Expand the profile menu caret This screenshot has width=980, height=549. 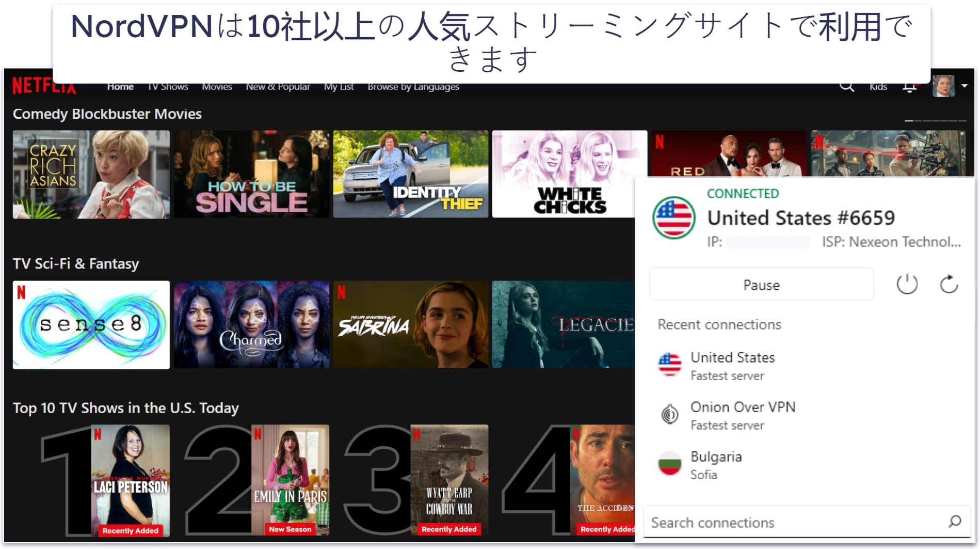point(964,86)
